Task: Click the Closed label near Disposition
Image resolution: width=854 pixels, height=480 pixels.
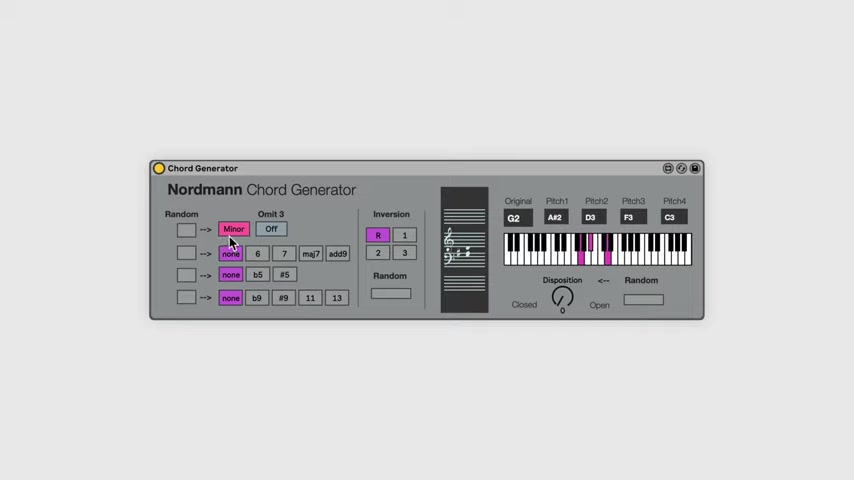Action: click(x=524, y=305)
